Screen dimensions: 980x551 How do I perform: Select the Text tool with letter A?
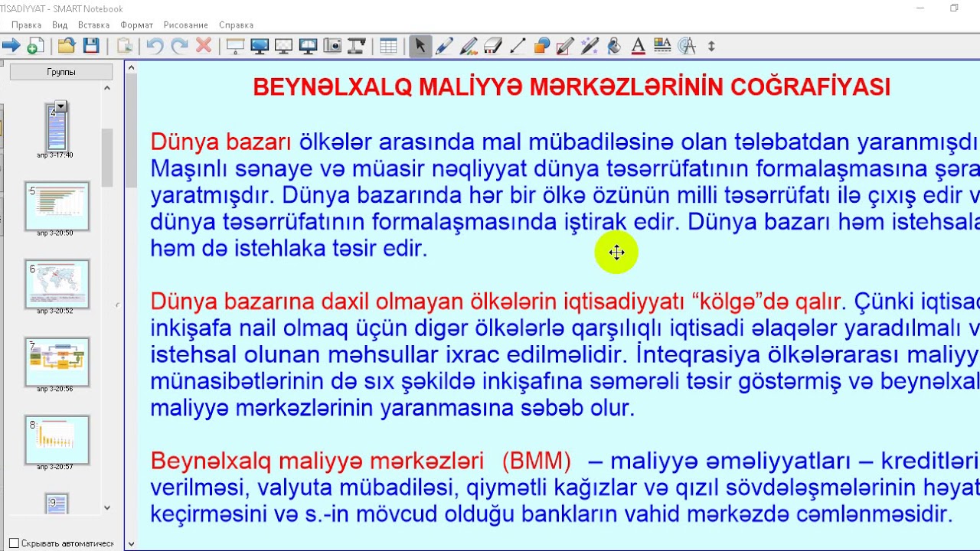[x=638, y=46]
